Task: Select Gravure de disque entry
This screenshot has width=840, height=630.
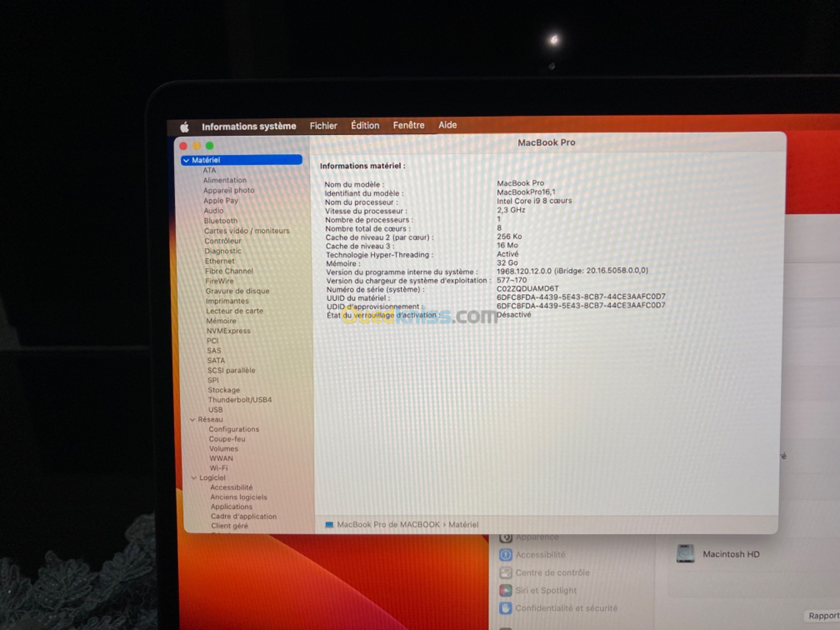Action: (237, 291)
